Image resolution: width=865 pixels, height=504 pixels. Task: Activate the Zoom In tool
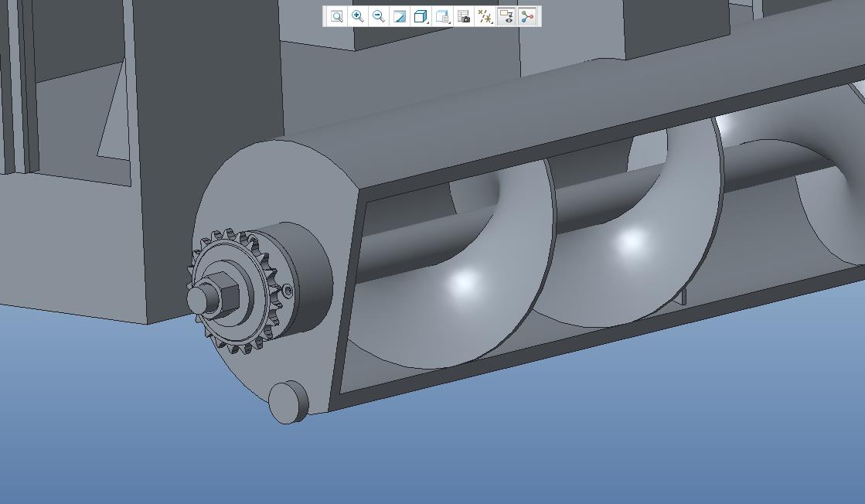click(x=357, y=16)
